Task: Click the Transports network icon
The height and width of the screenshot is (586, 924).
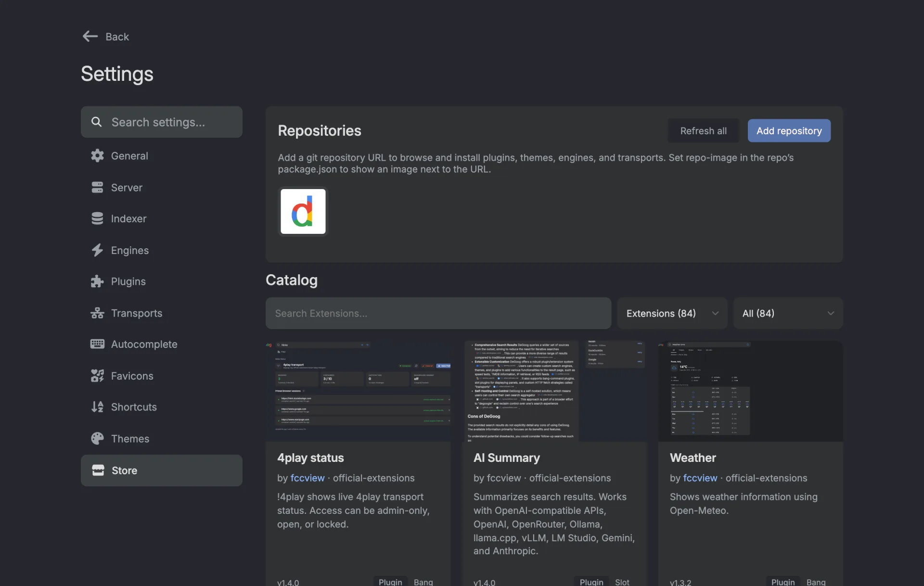Action: (97, 313)
